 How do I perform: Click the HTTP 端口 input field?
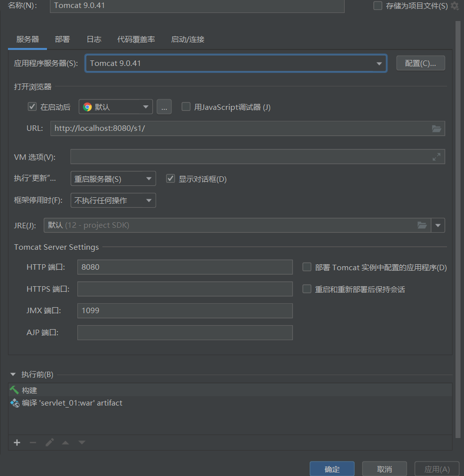185,267
